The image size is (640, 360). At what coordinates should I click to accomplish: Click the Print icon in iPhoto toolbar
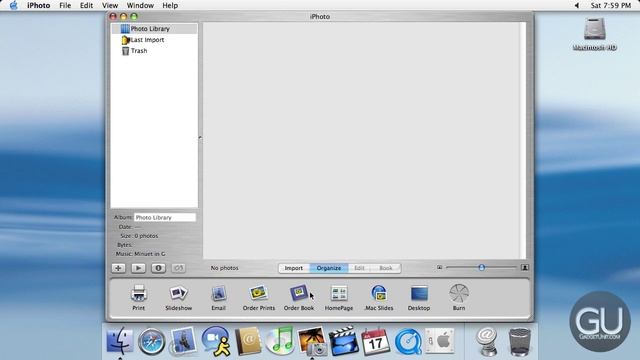point(138,298)
